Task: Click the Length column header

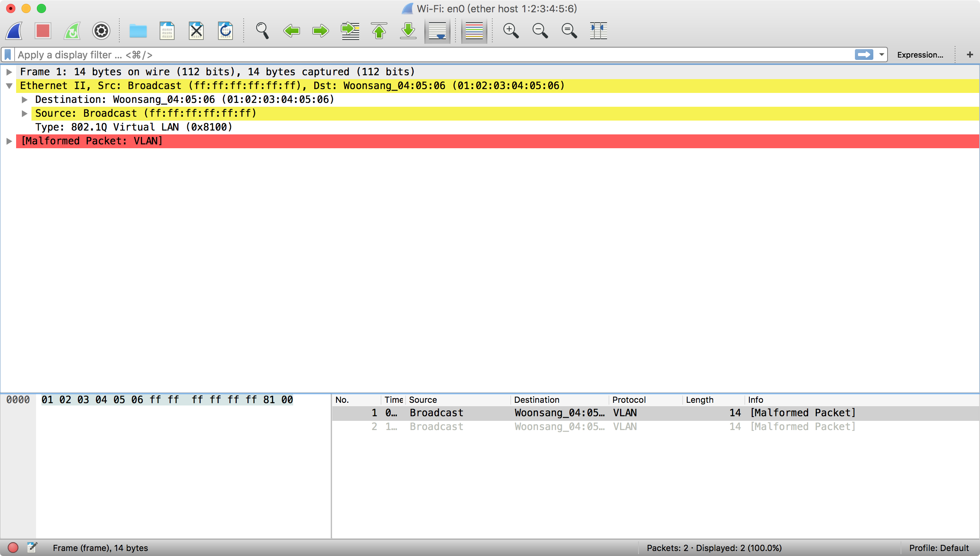Action: (700, 400)
